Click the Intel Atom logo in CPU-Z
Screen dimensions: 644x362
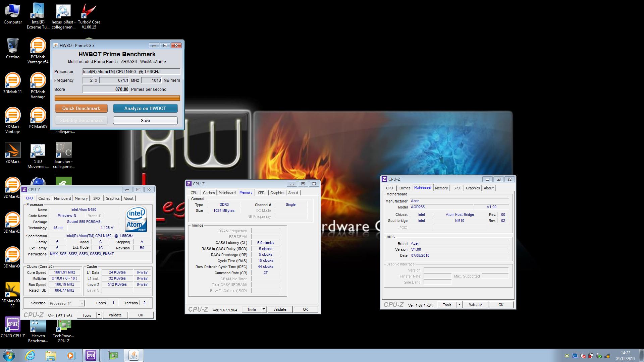136,219
